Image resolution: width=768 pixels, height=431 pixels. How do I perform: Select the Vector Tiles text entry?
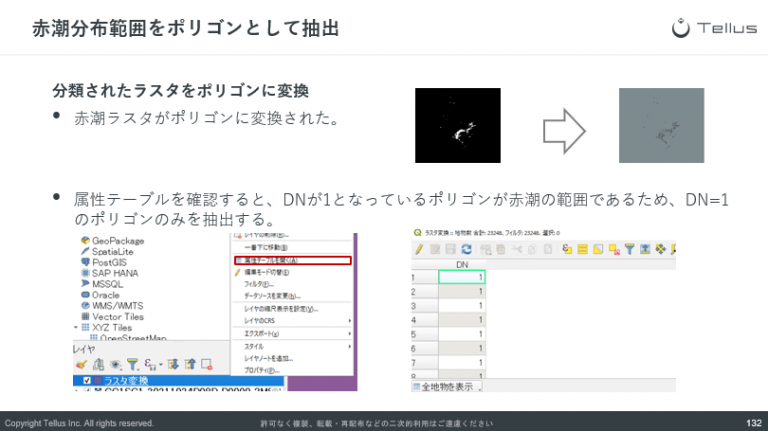pos(118,316)
